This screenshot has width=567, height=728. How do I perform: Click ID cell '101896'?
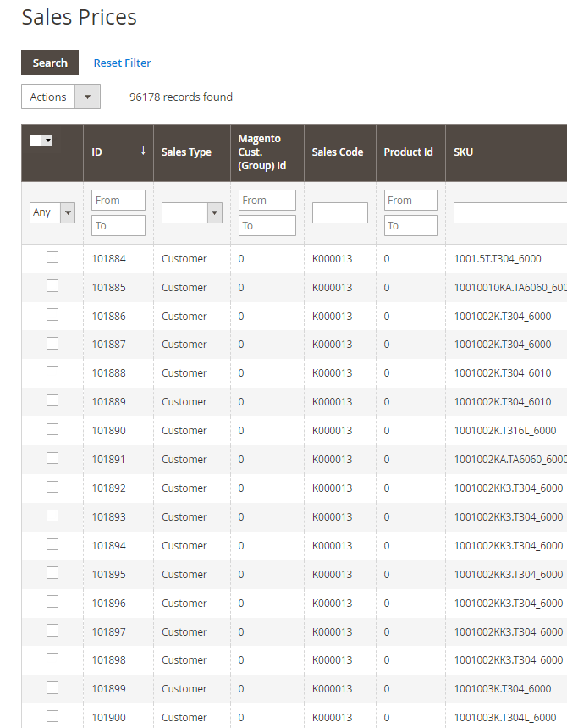(x=108, y=603)
